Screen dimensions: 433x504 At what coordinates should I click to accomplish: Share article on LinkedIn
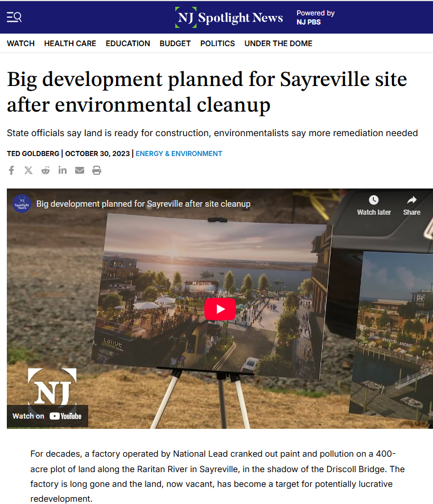pos(63,170)
